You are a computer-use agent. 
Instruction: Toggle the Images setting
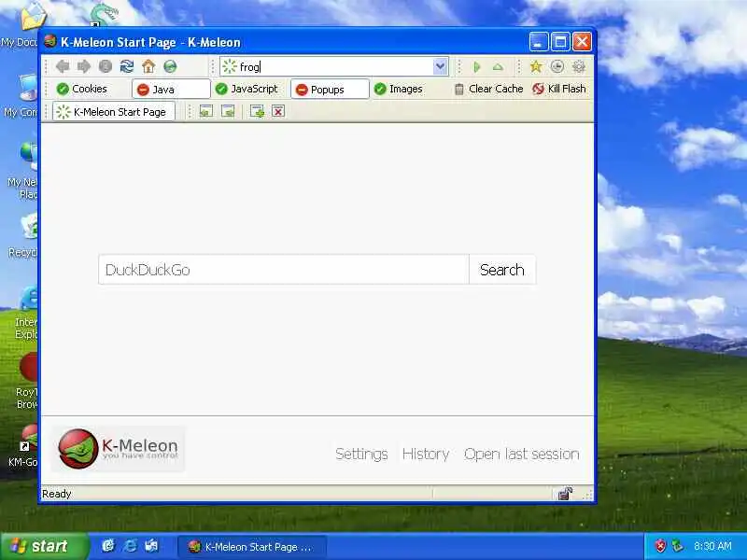(x=399, y=89)
